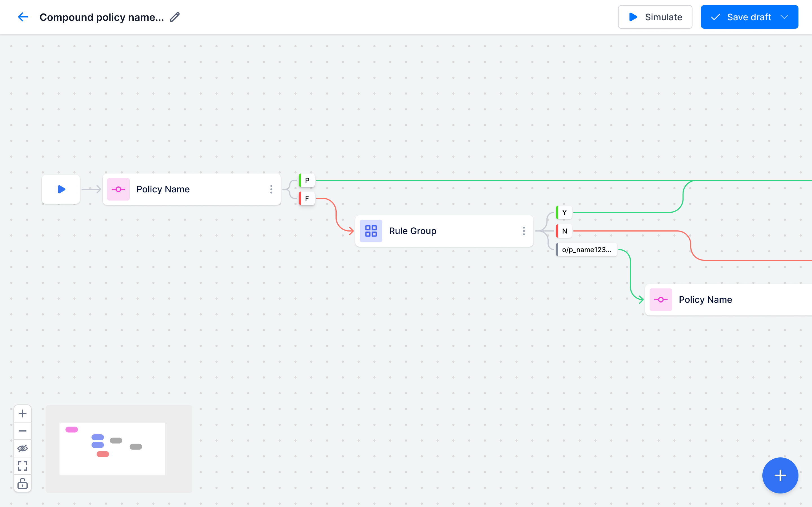Click the Rule Group grid icon
Screen dimensions: 812x507
(x=371, y=231)
